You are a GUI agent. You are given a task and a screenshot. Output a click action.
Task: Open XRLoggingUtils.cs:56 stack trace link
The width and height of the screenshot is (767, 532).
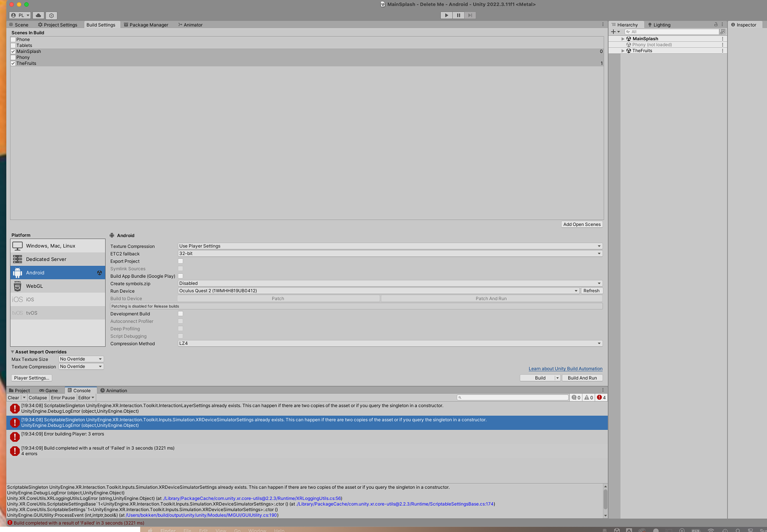pyautogui.click(x=252, y=498)
